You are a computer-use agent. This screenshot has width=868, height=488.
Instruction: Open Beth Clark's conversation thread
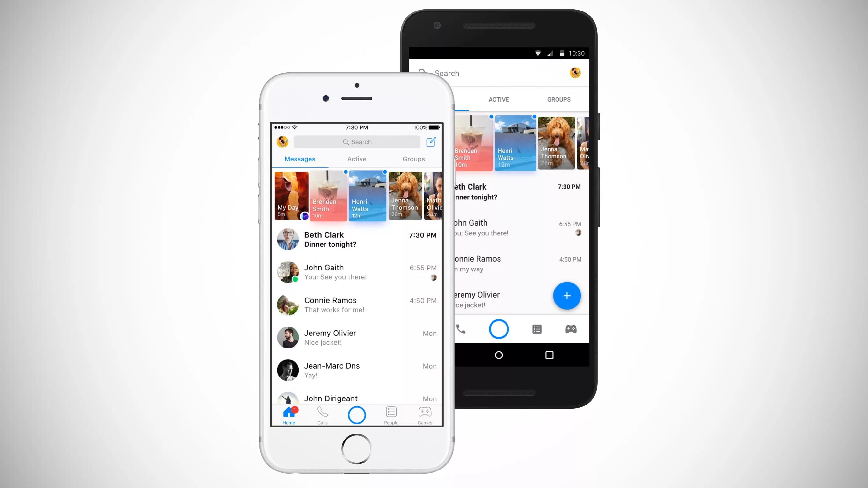(356, 239)
